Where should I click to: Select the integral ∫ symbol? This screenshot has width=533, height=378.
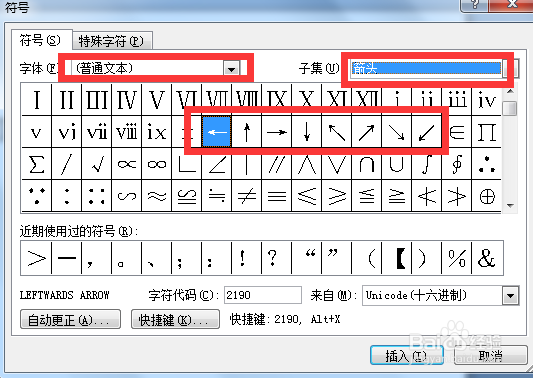(x=426, y=164)
